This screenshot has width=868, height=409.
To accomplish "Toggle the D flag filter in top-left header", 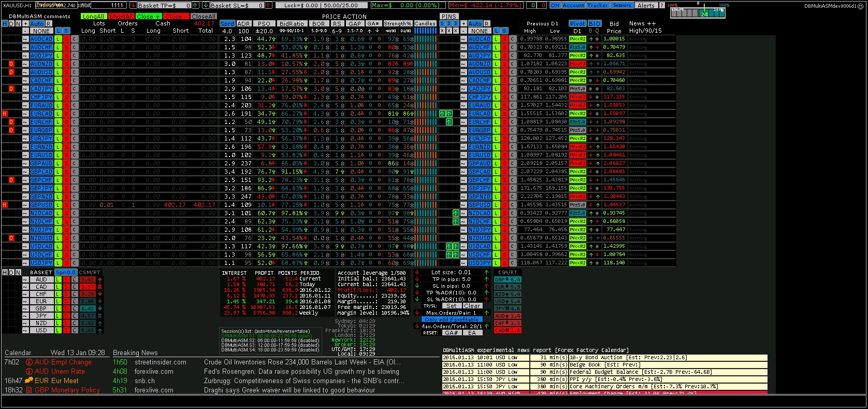I will (11, 24).
